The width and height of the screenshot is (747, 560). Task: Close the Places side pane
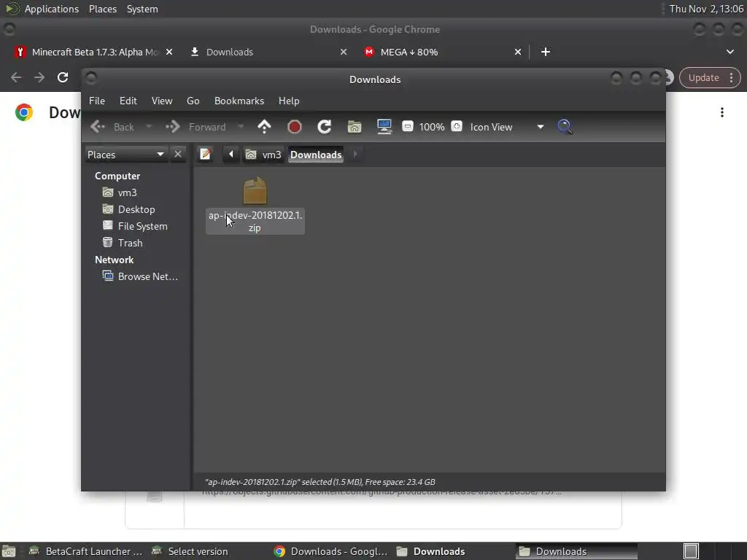coord(178,155)
